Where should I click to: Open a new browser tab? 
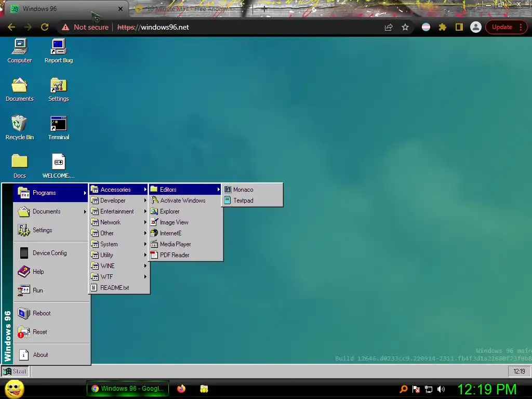click(x=264, y=9)
